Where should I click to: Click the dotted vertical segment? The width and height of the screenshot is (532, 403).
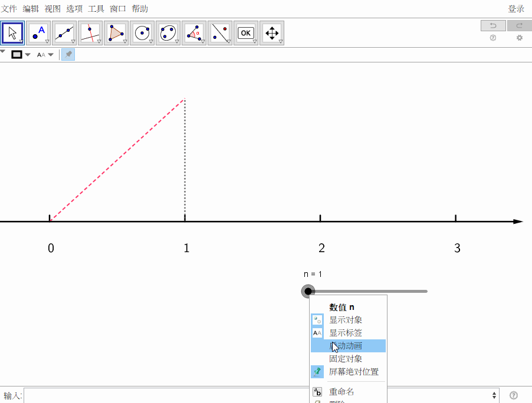click(185, 159)
